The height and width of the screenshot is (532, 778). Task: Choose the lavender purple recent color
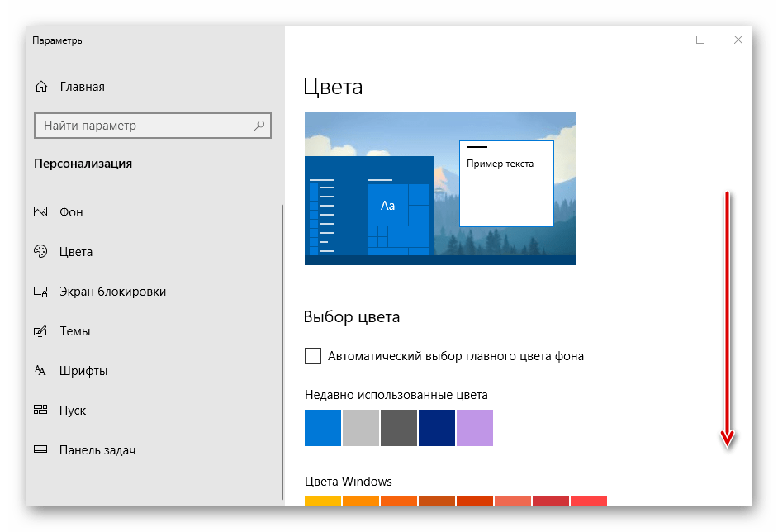(475, 428)
